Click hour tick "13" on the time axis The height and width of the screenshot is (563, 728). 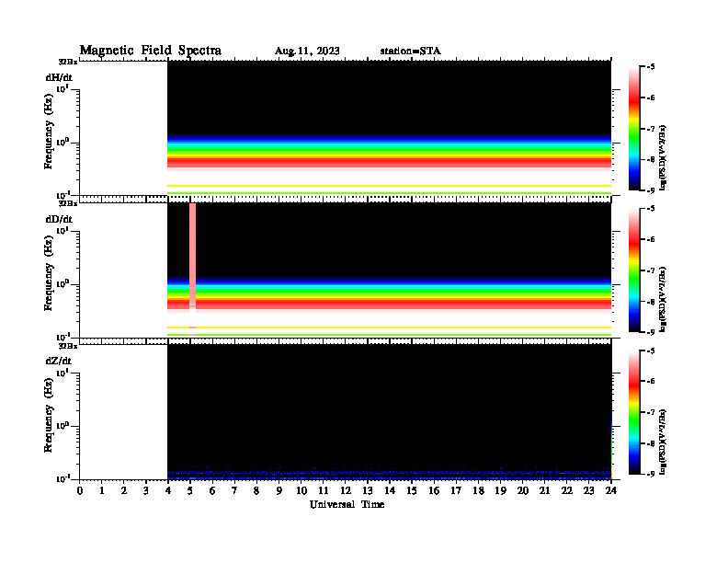coord(368,490)
